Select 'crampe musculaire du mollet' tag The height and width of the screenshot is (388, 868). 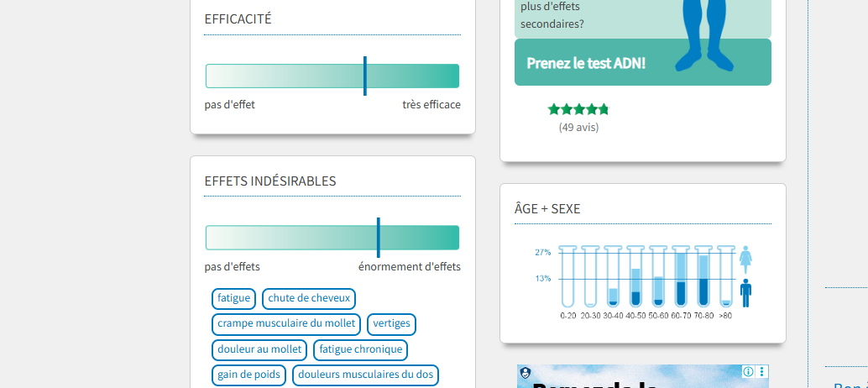coord(286,324)
